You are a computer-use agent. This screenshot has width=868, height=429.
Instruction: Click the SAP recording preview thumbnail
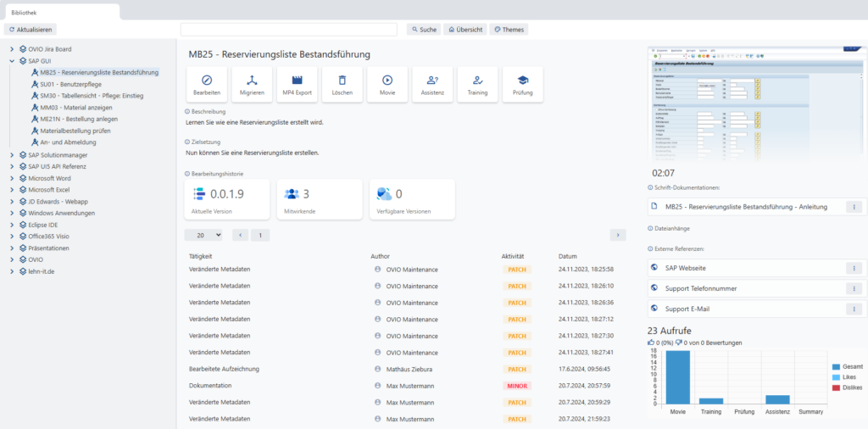[x=757, y=105]
